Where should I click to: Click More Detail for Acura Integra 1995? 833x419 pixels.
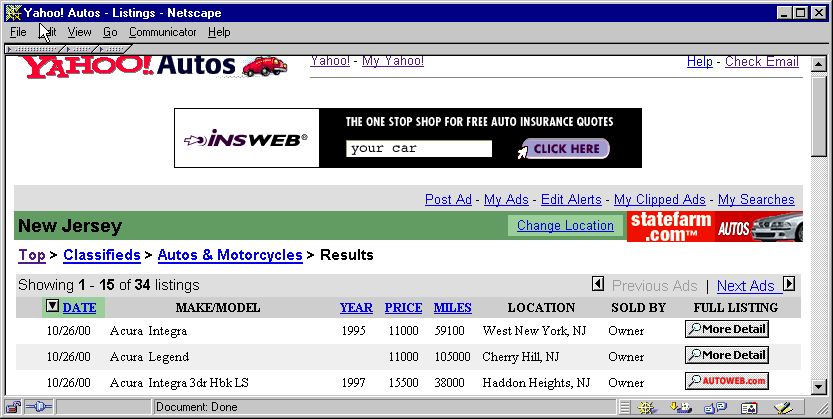tap(727, 329)
